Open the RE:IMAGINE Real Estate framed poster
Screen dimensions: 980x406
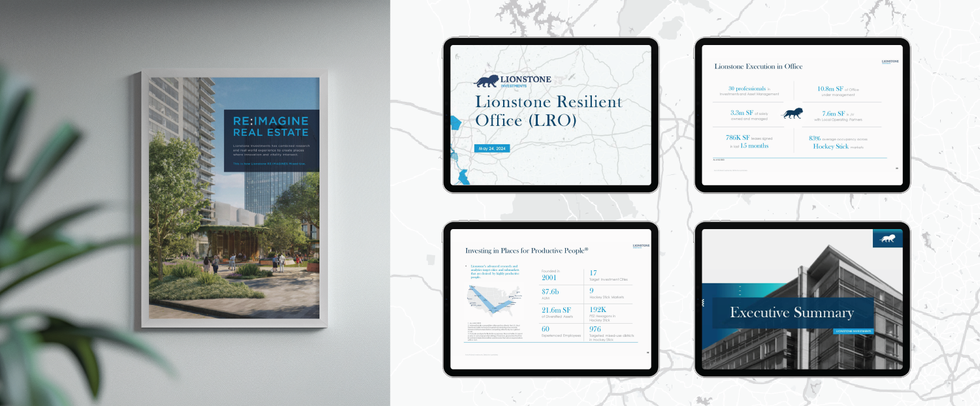pos(234,198)
